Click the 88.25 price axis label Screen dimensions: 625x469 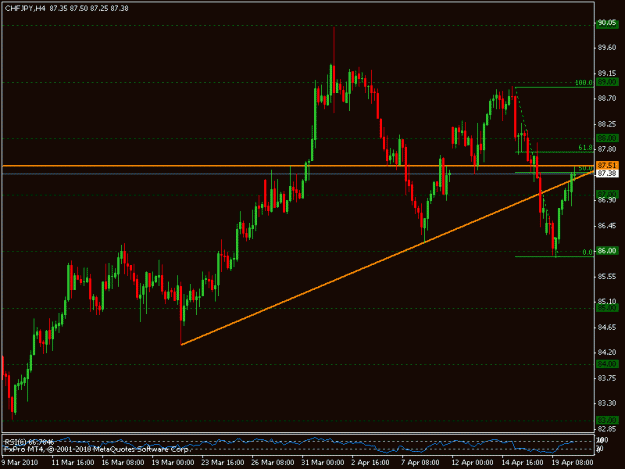[607, 124]
